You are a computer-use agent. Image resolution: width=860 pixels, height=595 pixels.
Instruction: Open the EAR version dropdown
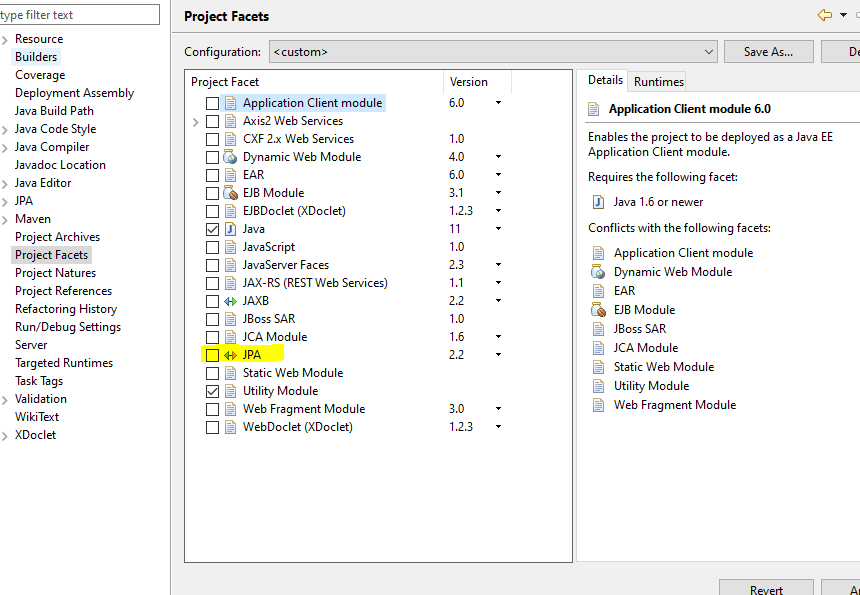[498, 174]
